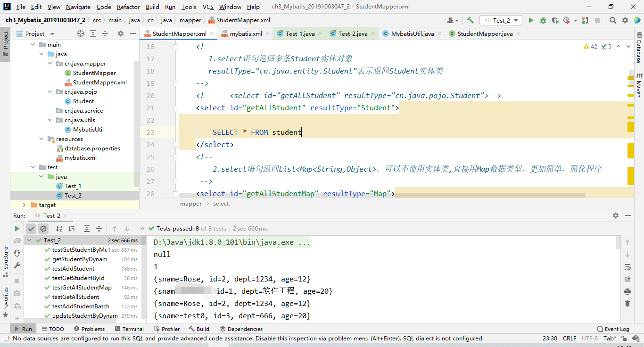Open the Test_2 run configuration dropdown
The image size is (644, 347).
click(501, 20)
